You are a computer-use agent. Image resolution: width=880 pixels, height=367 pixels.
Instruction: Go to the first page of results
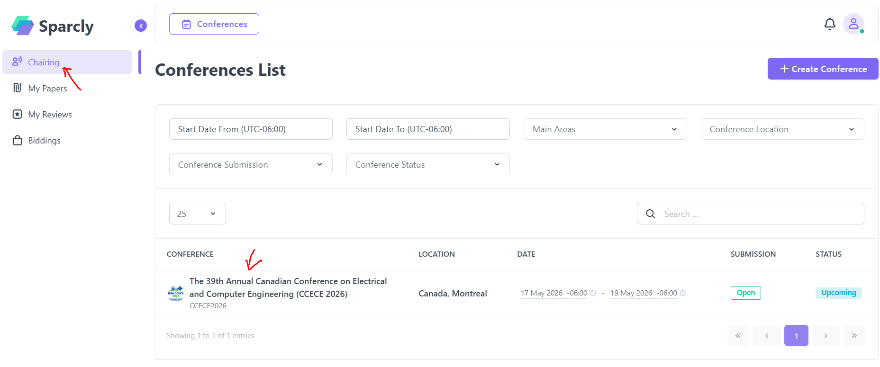coord(738,336)
